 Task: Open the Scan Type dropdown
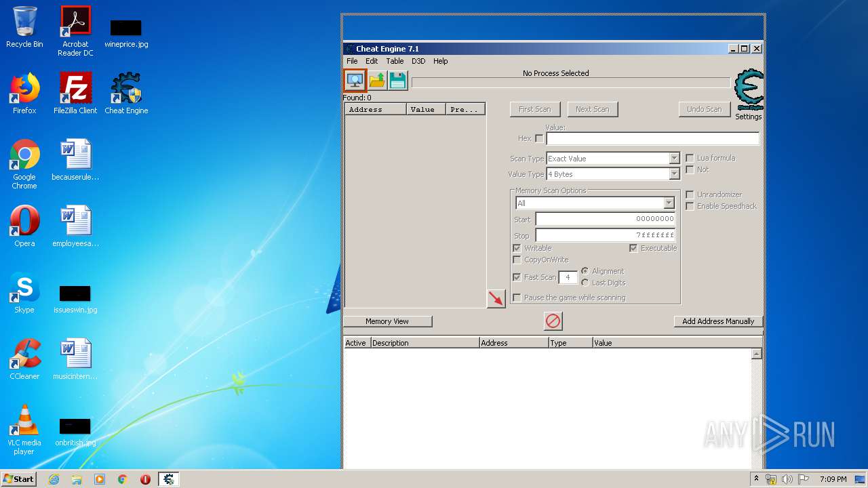(613, 159)
